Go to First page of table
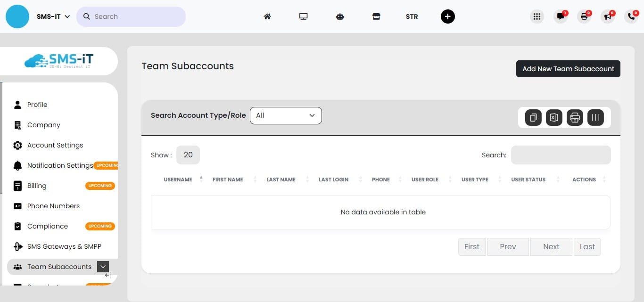The height and width of the screenshot is (302, 644). coord(472,247)
